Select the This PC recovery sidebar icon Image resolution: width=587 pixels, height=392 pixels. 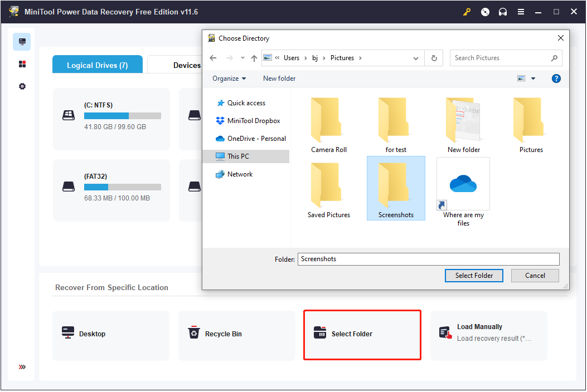click(x=22, y=42)
